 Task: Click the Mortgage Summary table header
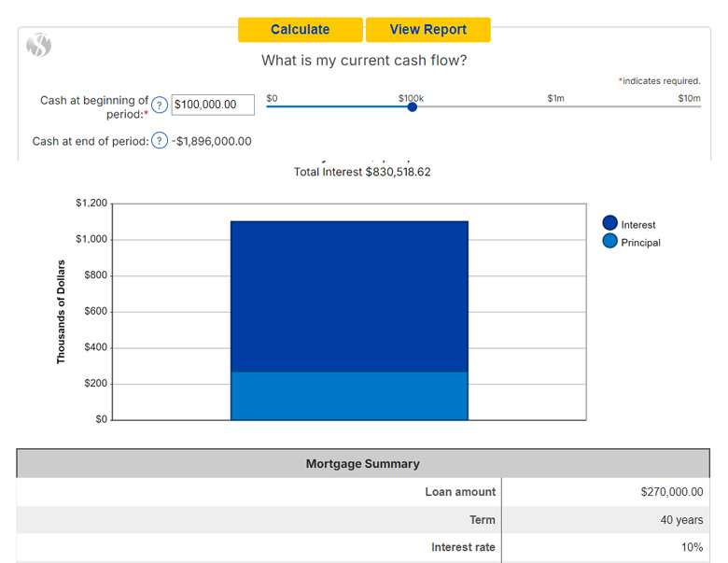click(x=363, y=464)
